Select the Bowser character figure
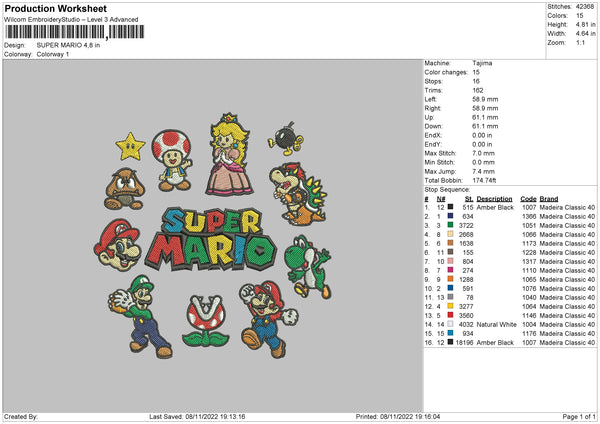The image size is (600, 424). click(299, 194)
